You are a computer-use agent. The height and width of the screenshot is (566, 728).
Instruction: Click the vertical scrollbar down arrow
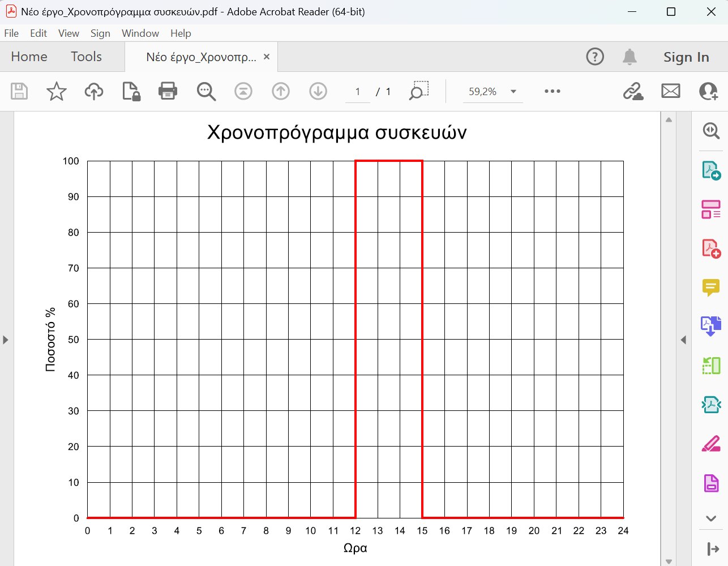(x=669, y=561)
